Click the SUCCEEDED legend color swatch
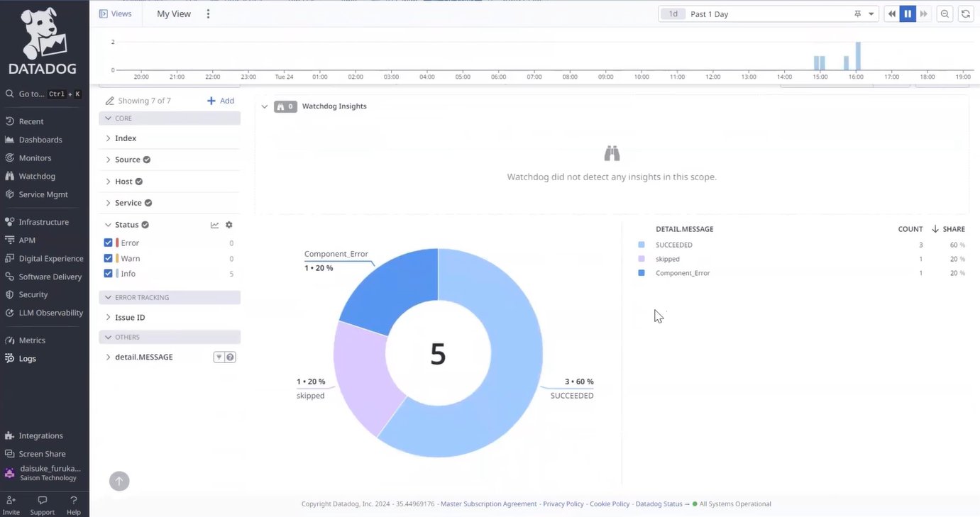 [x=642, y=245]
